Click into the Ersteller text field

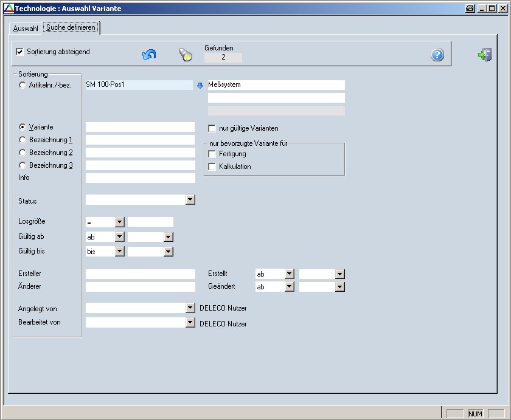point(140,274)
